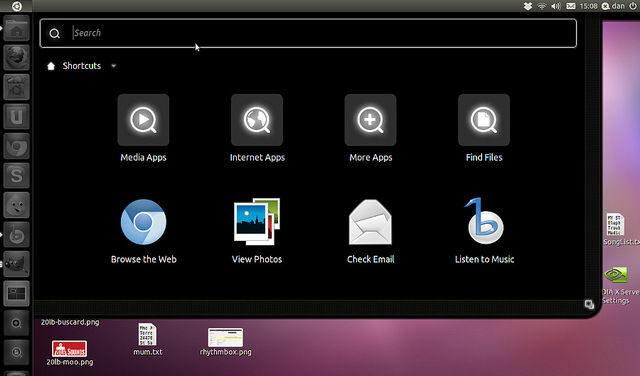The image size is (640, 376).
Task: Open the camera app launcher icon
Action: click(x=16, y=87)
